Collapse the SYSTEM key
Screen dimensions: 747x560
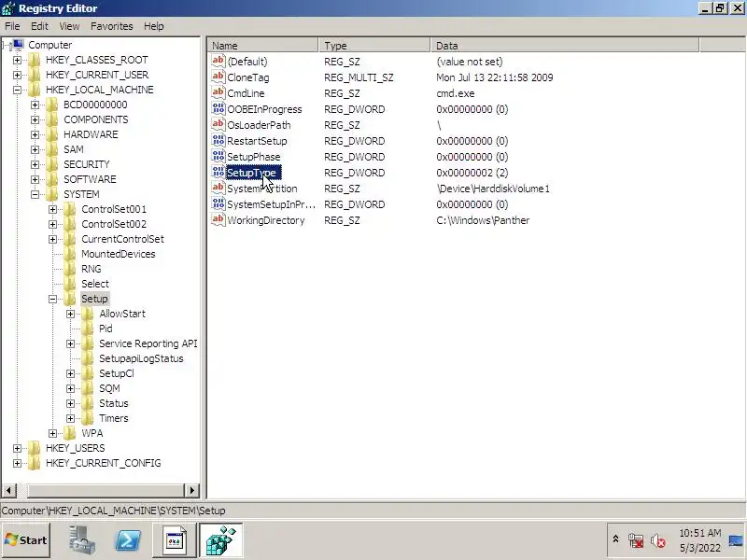coord(35,194)
